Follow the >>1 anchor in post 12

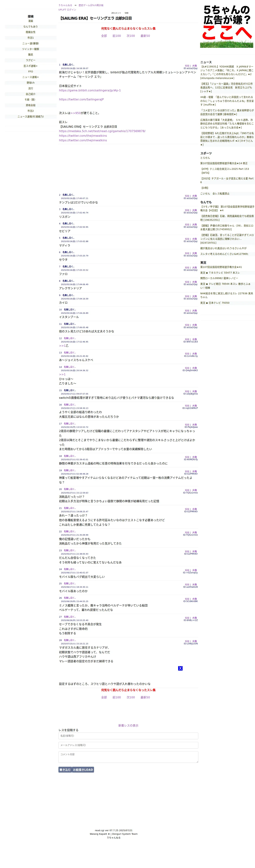click(x=62, y=346)
